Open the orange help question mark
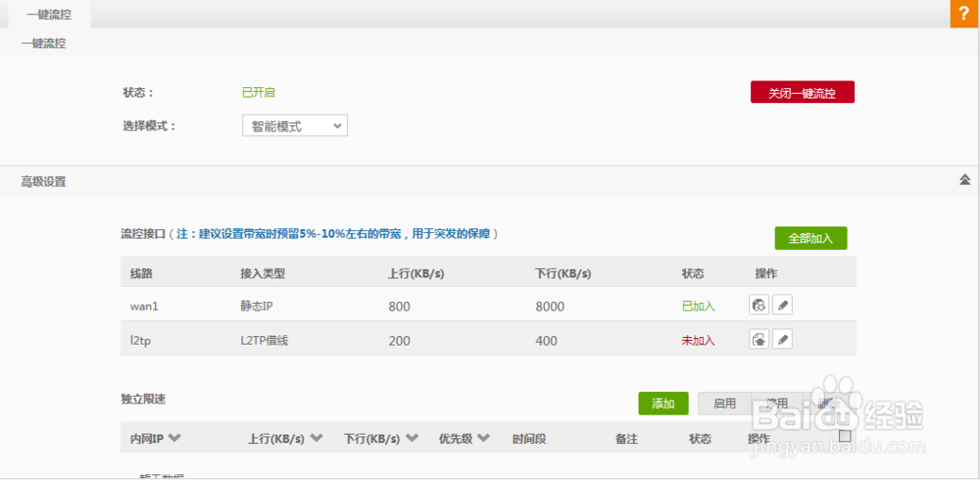Image resolution: width=980 pixels, height=480 pixels. (964, 14)
